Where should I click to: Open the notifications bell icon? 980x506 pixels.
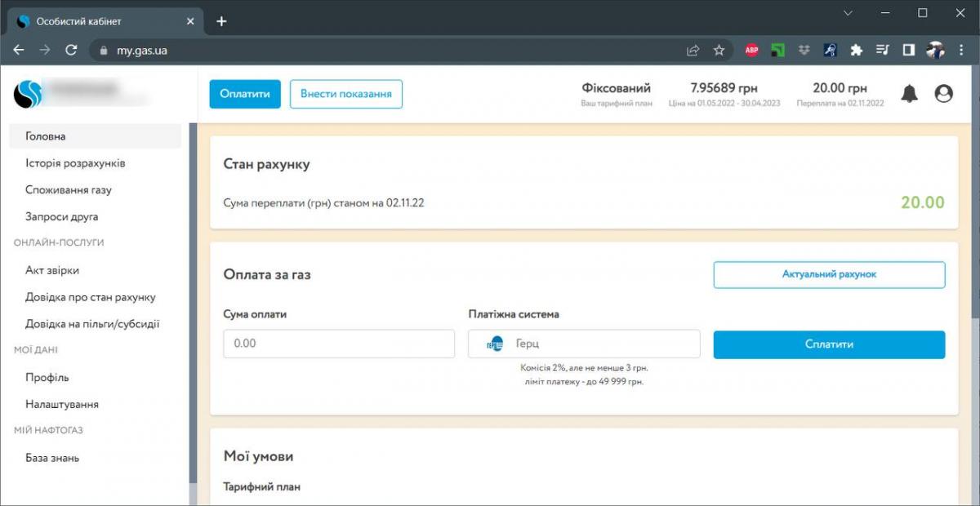[x=909, y=94]
